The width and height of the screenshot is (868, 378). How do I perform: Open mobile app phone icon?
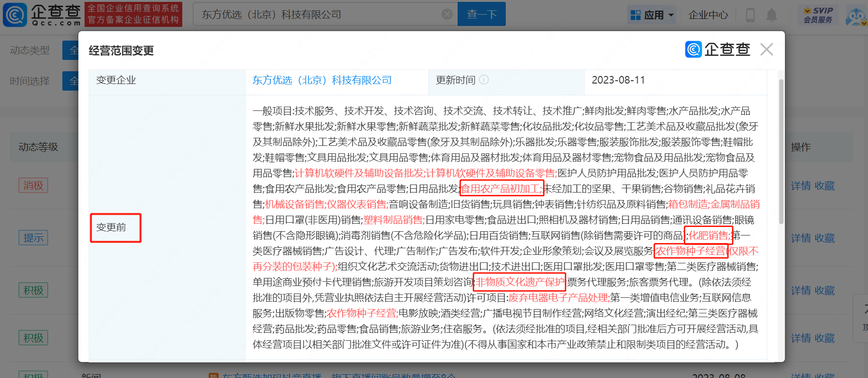point(750,15)
